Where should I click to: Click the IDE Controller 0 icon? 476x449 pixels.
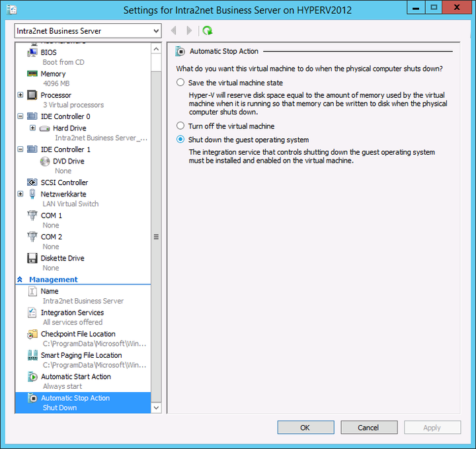point(32,116)
